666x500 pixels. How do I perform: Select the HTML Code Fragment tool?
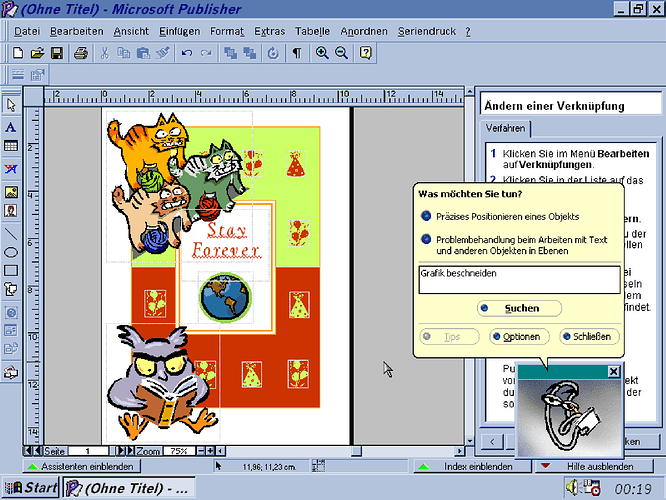tap(11, 349)
